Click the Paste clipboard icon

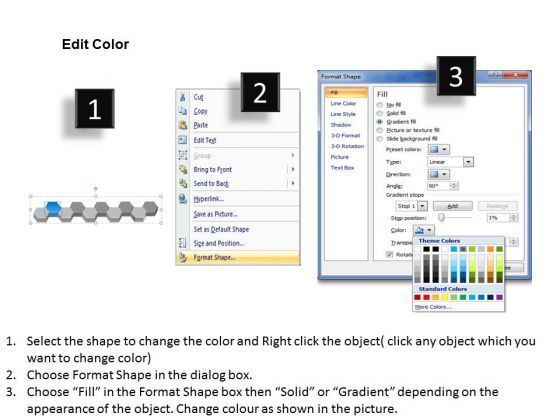182,125
